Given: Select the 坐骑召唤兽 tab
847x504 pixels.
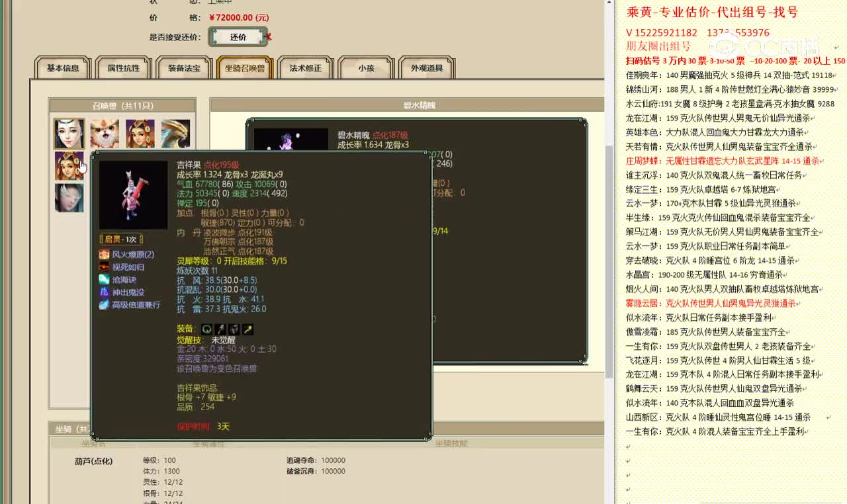Looking at the screenshot, I should (244, 68).
